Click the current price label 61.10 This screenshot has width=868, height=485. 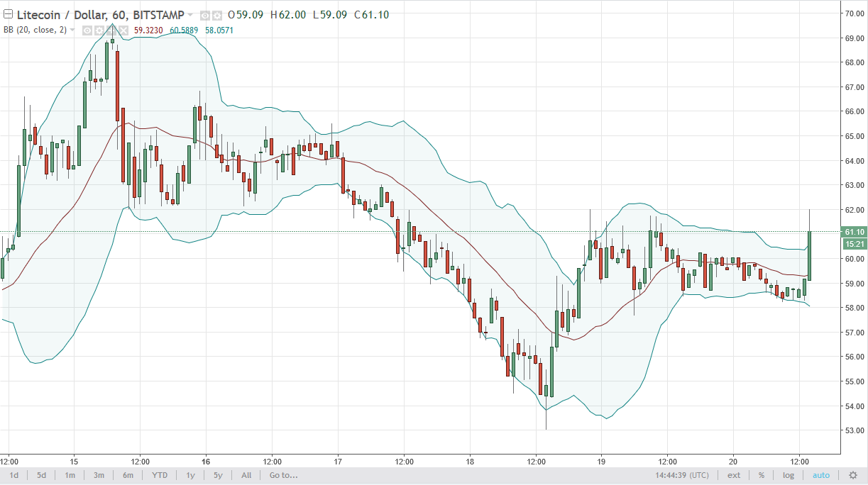[853, 232]
